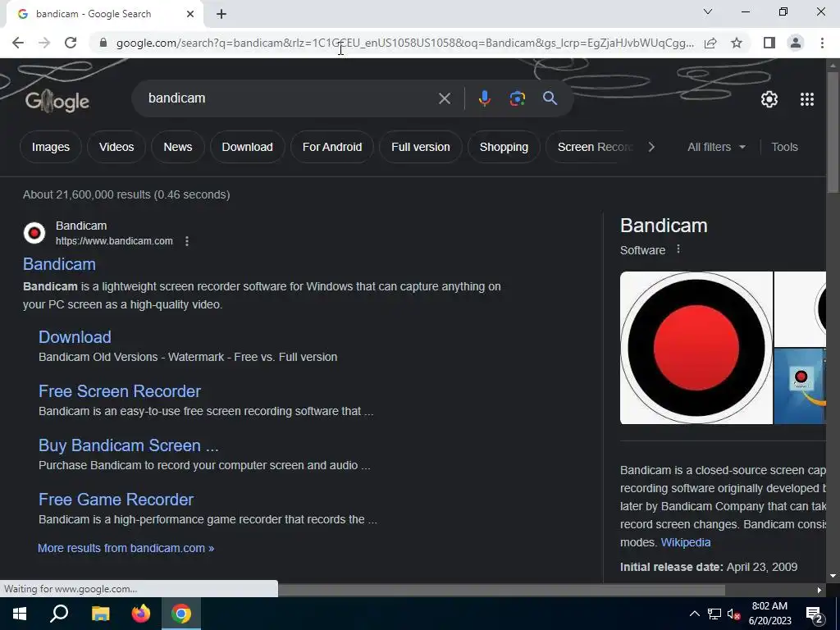840x630 pixels.
Task: Open the taskbar clock and date
Action: [769, 614]
